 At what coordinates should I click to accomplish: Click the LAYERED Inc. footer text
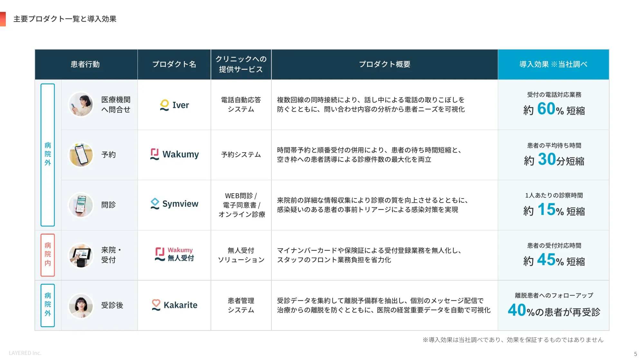pos(25,353)
